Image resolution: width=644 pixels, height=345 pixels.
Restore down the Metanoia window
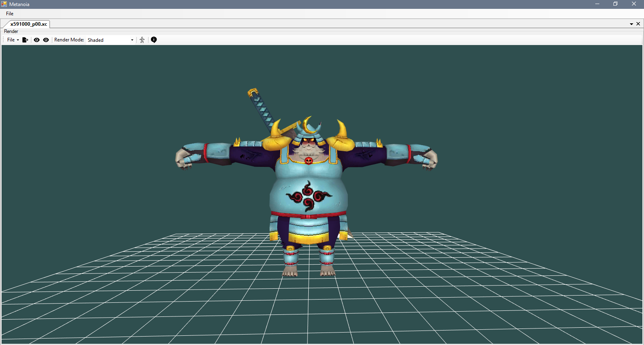615,4
